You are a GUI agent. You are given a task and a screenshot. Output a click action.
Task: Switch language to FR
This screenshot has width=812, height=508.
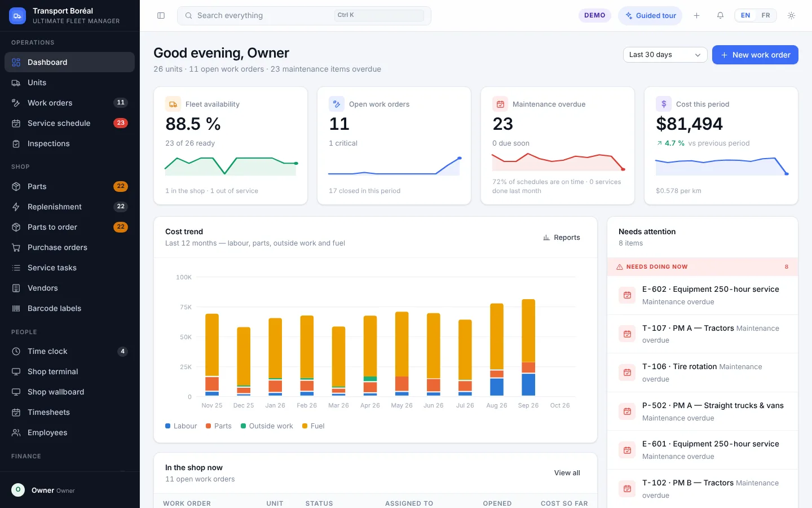pyautogui.click(x=765, y=16)
